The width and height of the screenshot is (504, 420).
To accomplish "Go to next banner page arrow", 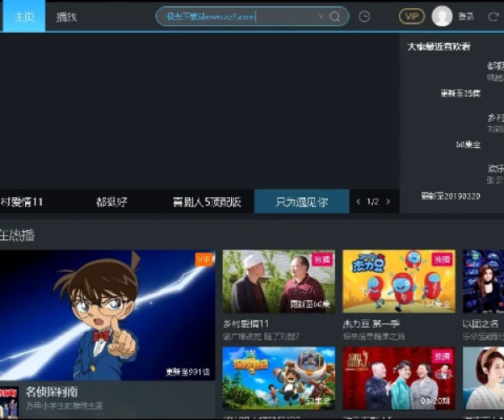I will [388, 202].
